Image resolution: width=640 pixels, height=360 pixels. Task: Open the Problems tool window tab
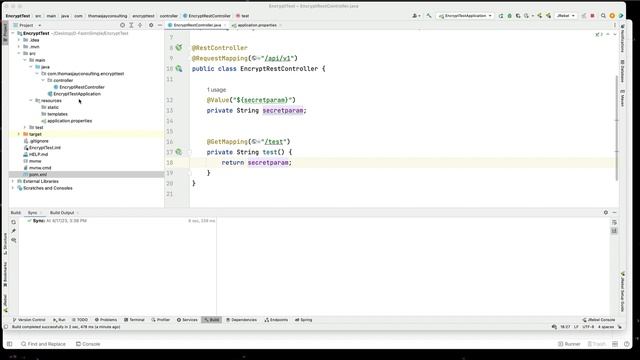(106, 320)
